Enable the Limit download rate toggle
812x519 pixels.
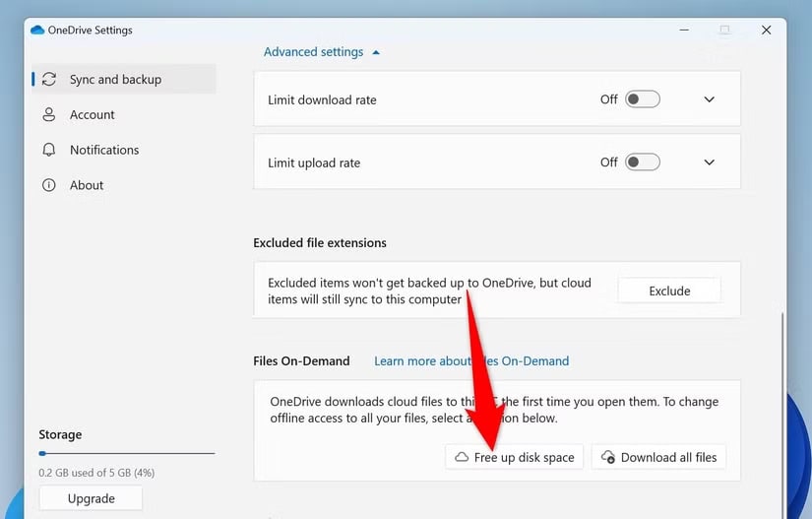coord(643,99)
